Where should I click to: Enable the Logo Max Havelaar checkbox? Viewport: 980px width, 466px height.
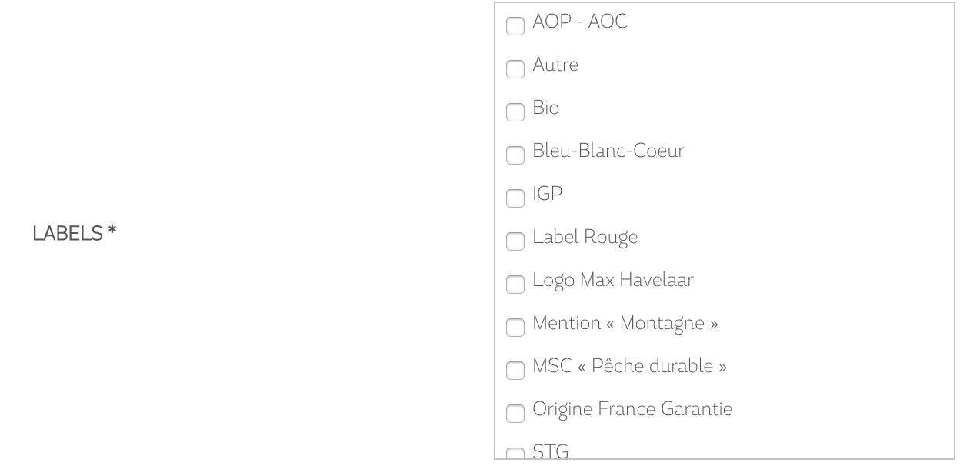click(515, 285)
